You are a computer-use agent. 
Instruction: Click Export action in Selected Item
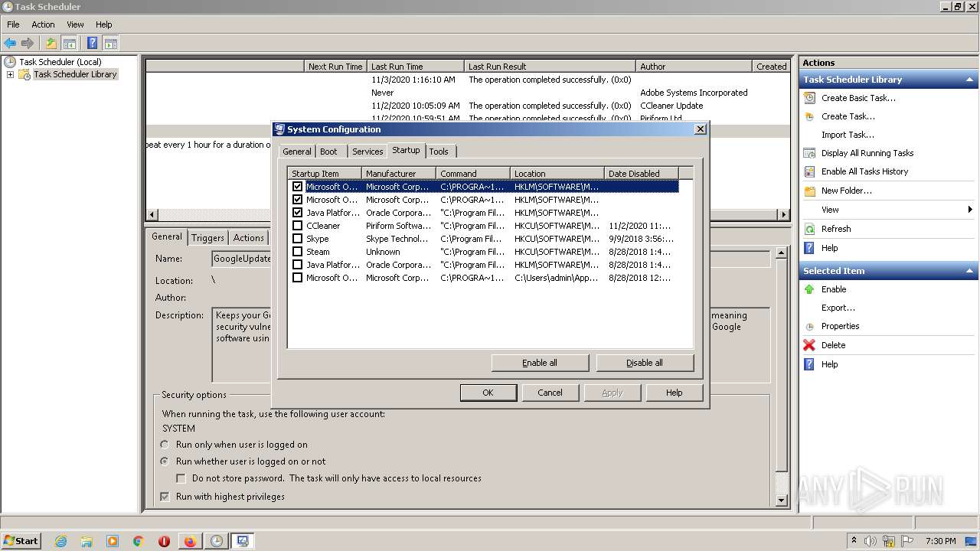click(838, 308)
